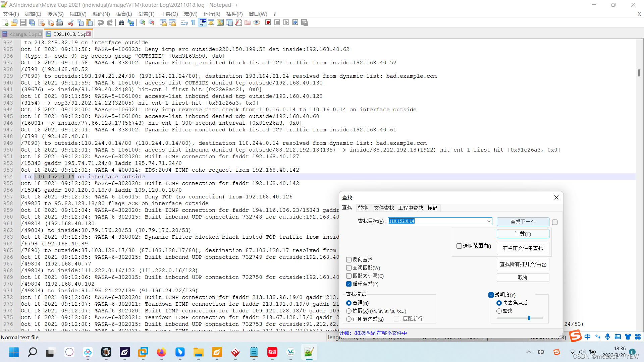The height and width of the screenshot is (362, 644).
Task: Click the 查找下一个 button
Action: point(523,222)
